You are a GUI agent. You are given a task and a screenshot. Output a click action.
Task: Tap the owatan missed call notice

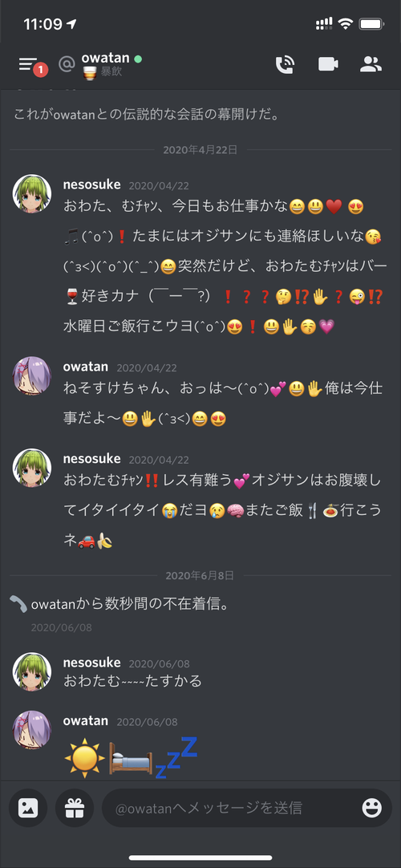(x=130, y=605)
